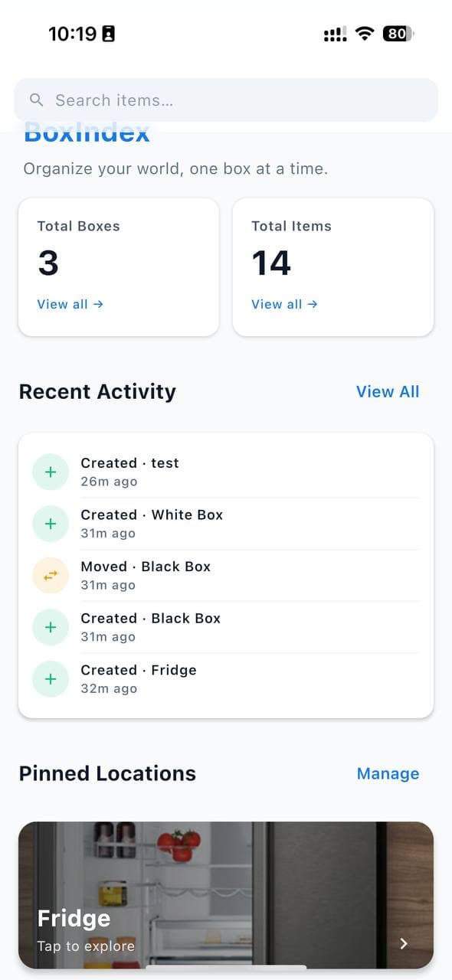Click the arrow icon in Total Boxes 'View all'
The height and width of the screenshot is (980, 452).
point(97,304)
